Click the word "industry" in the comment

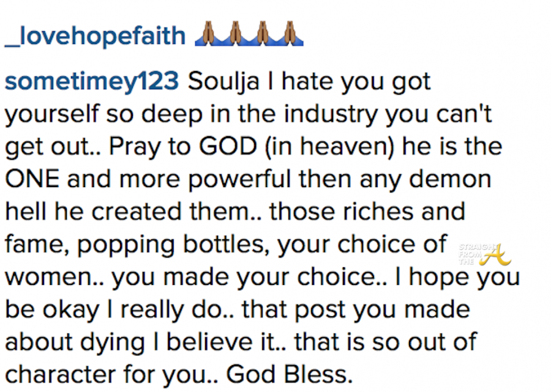point(321,114)
